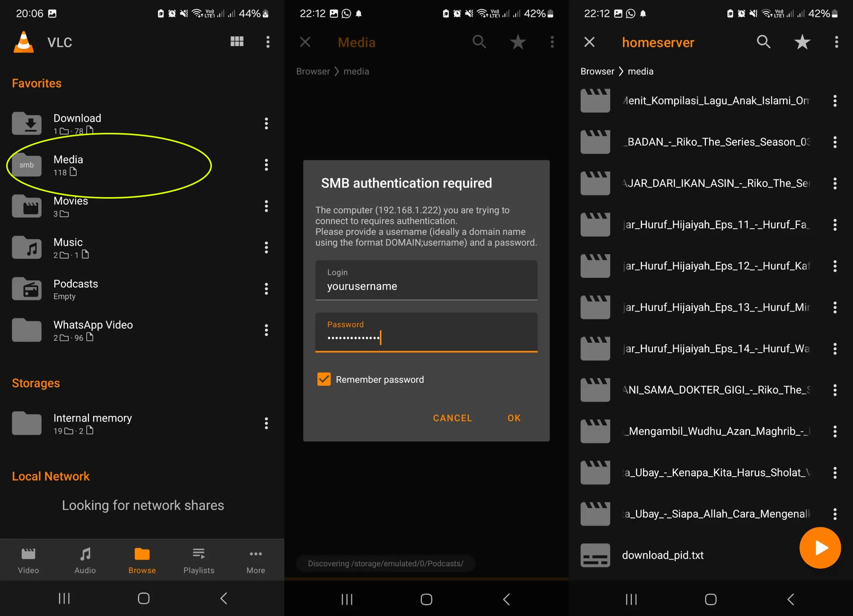The height and width of the screenshot is (616, 853).
Task: Click CANCEL in SMB authentication dialog
Action: click(x=452, y=417)
